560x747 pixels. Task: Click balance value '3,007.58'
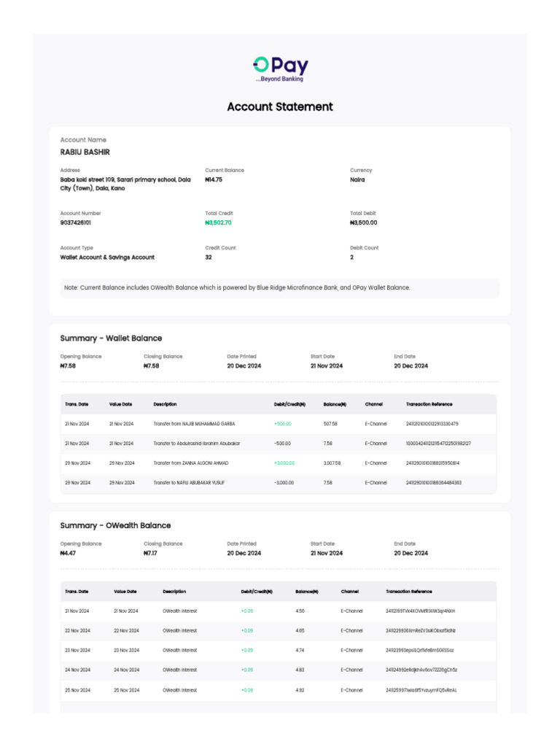pyautogui.click(x=332, y=462)
